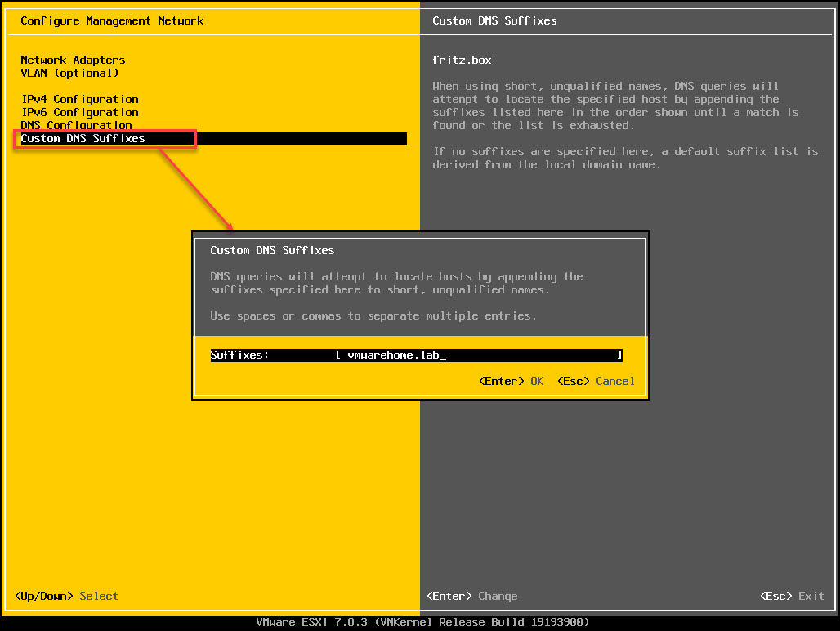Select VLAN (optional) menu entry

click(69, 73)
